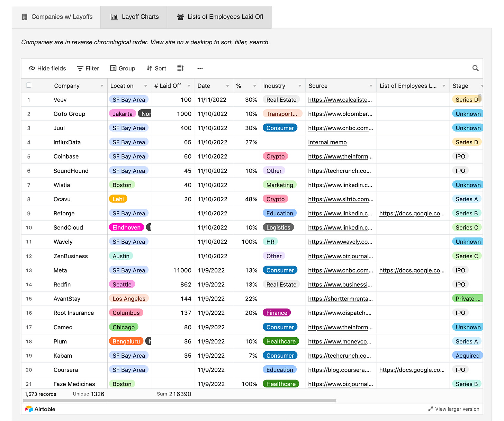The height and width of the screenshot is (421, 504).
Task: Expand the # Laid Off column dropdown arrow
Action: tap(189, 86)
